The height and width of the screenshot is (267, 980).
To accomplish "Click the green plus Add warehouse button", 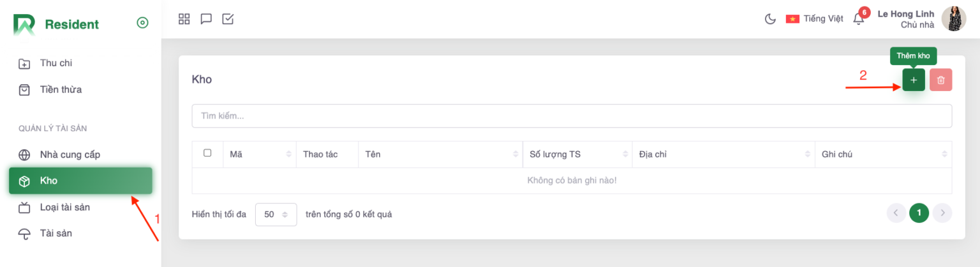I will (913, 80).
